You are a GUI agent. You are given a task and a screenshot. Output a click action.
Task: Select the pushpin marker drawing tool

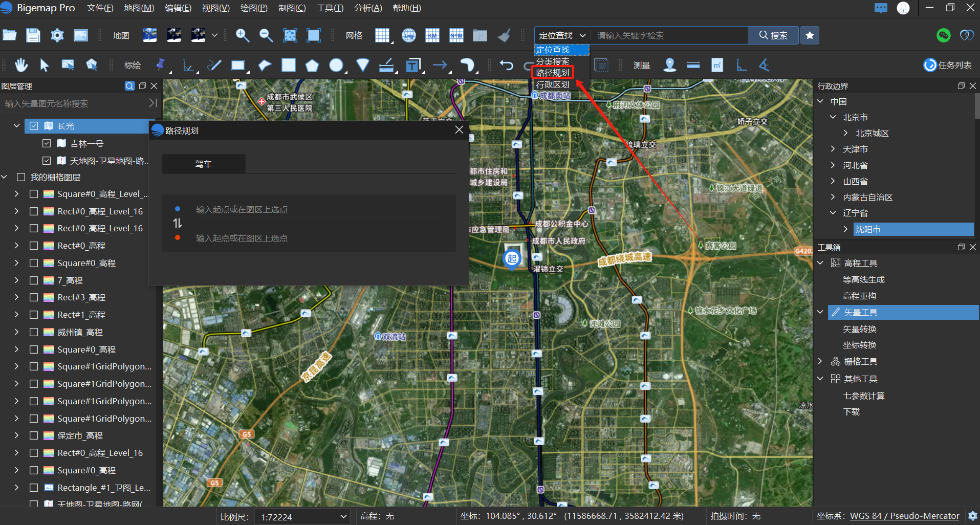click(161, 65)
